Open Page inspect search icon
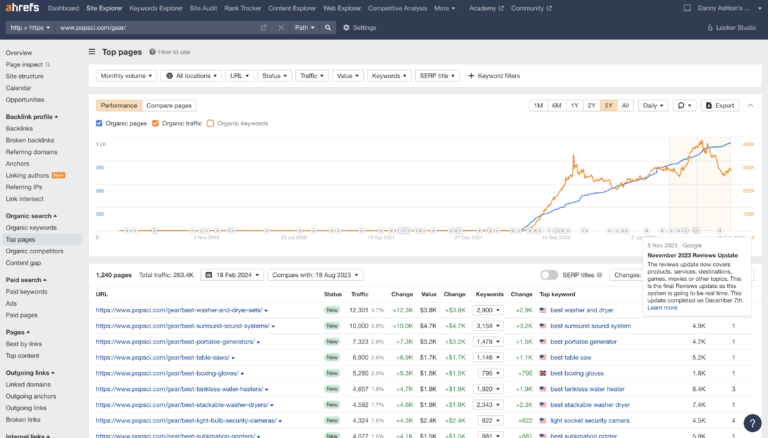 click(48, 64)
